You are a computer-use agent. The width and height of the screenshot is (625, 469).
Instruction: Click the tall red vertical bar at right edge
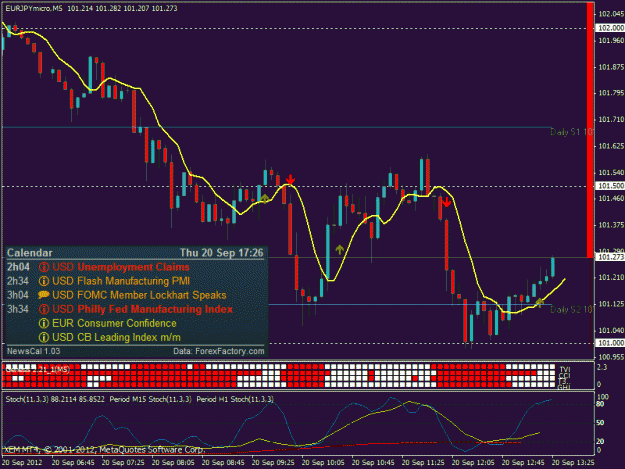pos(590,130)
